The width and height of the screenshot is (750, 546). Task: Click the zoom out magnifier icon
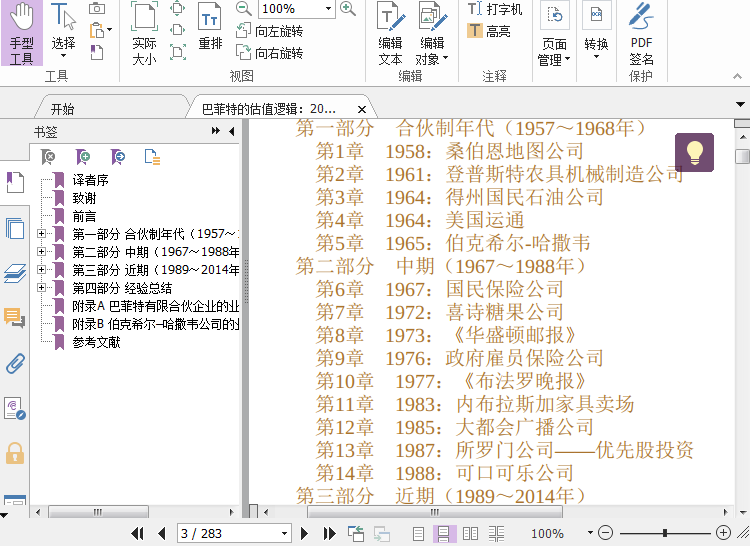click(244, 8)
